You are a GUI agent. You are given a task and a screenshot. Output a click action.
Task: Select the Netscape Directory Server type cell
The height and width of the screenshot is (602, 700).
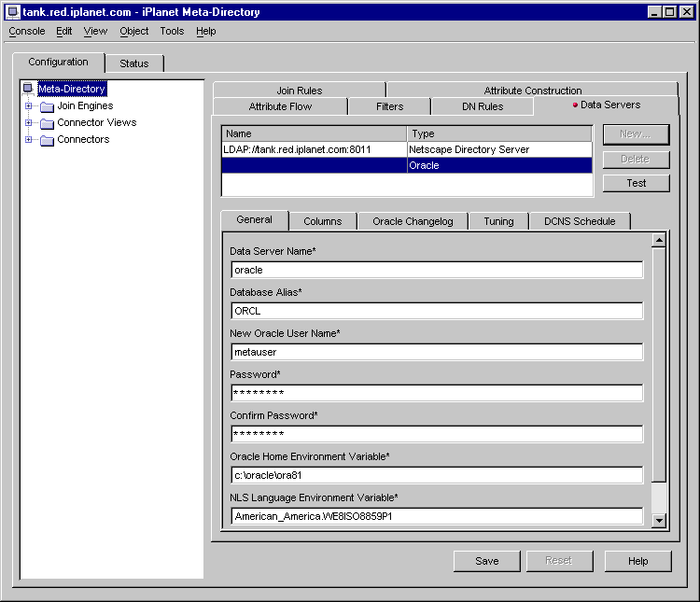point(499,149)
